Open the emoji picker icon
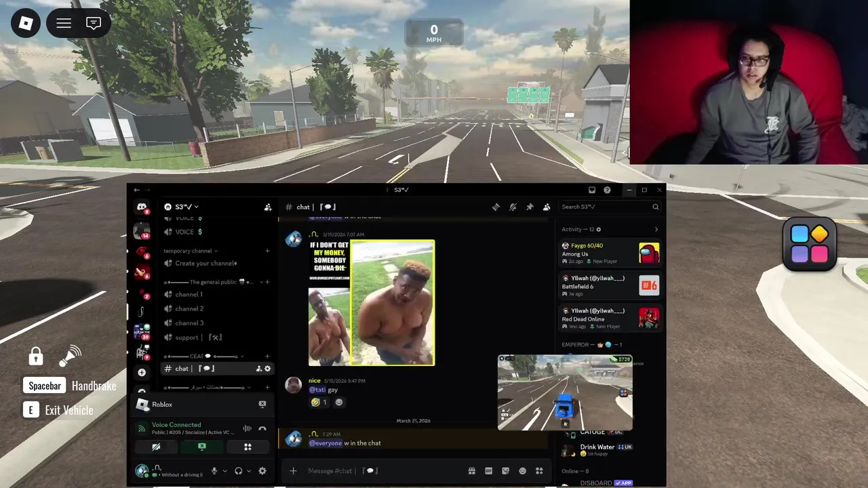Viewport: 868px width, 488px height. click(523, 471)
